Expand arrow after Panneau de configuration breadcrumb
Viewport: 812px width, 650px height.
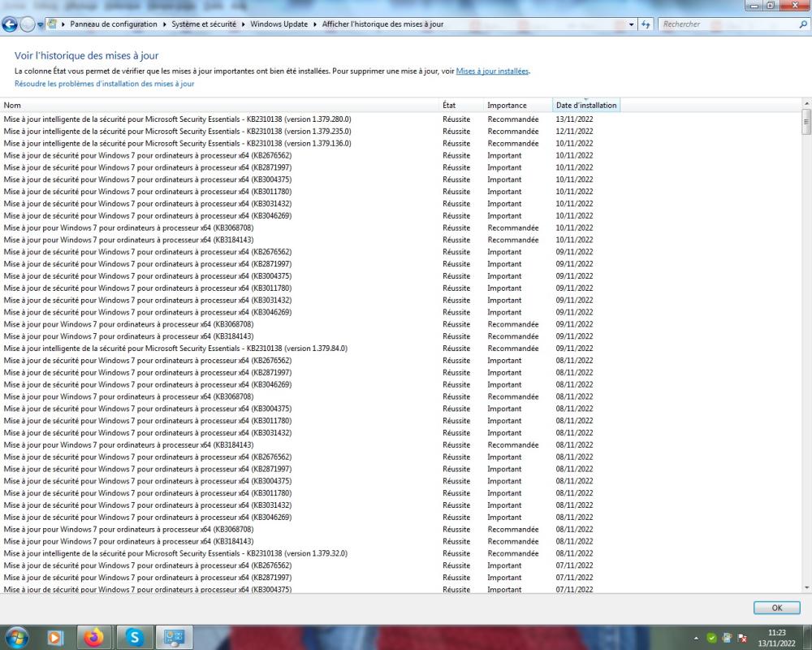point(164,24)
